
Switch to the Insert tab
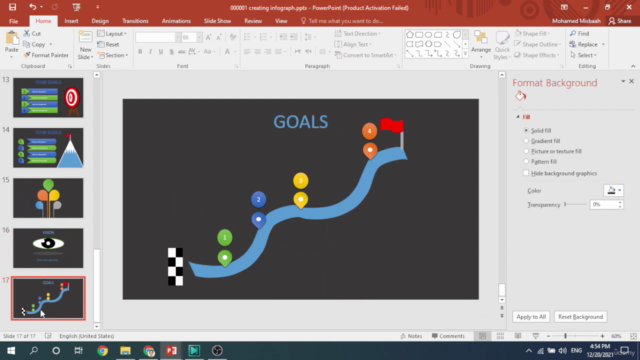point(71,21)
